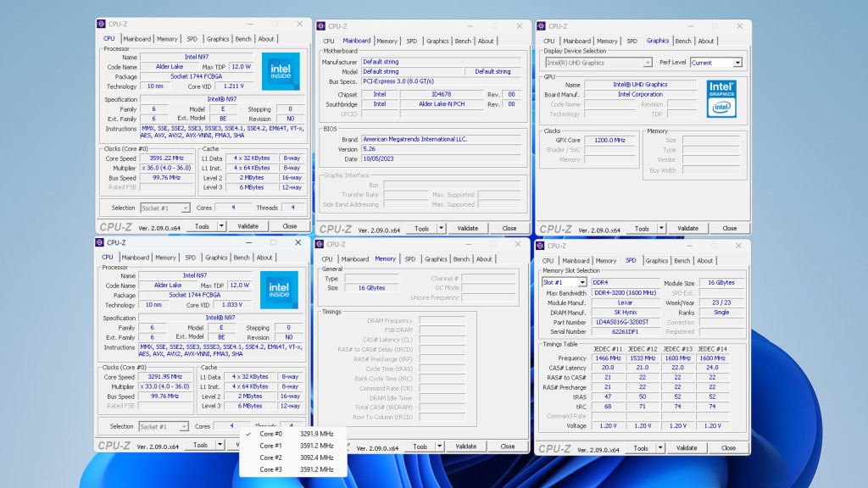
Task: Click the CPU-Z title icon in Memory window
Action: click(320, 244)
